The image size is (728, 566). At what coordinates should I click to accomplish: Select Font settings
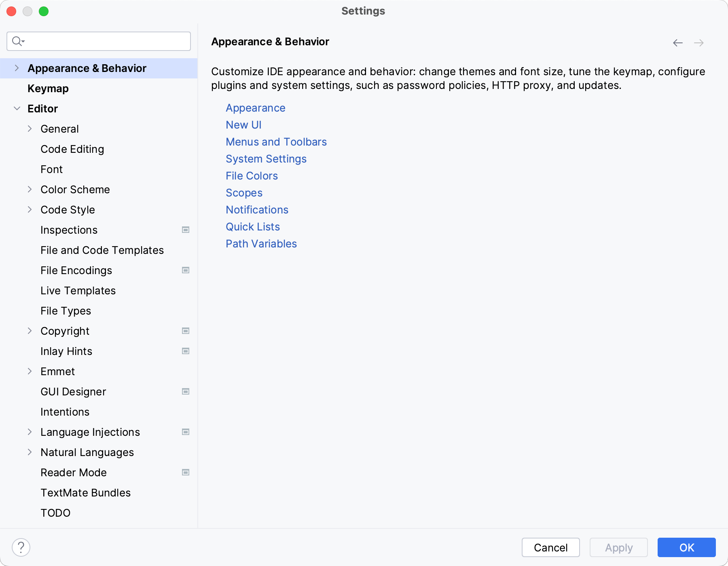[x=99, y=169]
